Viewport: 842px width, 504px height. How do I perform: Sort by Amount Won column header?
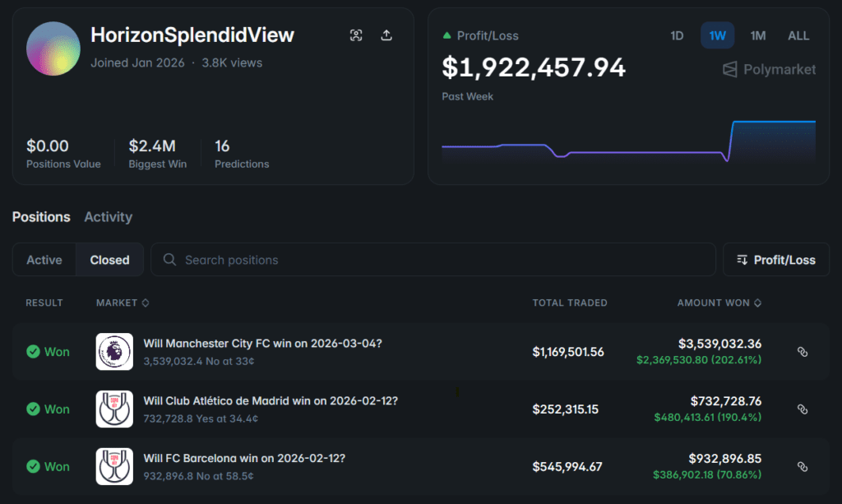(719, 303)
